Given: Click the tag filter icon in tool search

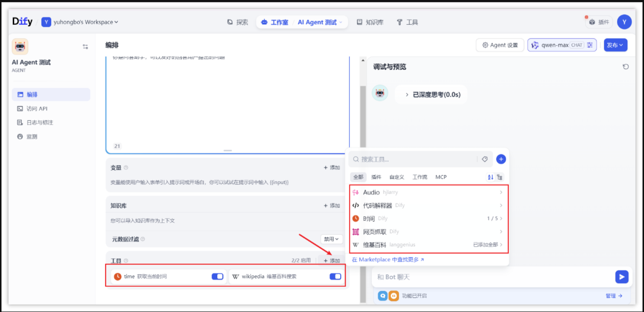Looking at the screenshot, I should click(x=484, y=159).
